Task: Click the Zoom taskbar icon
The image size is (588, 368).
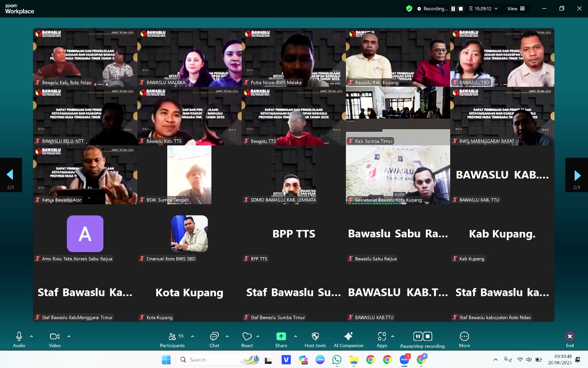Action: [x=404, y=360]
